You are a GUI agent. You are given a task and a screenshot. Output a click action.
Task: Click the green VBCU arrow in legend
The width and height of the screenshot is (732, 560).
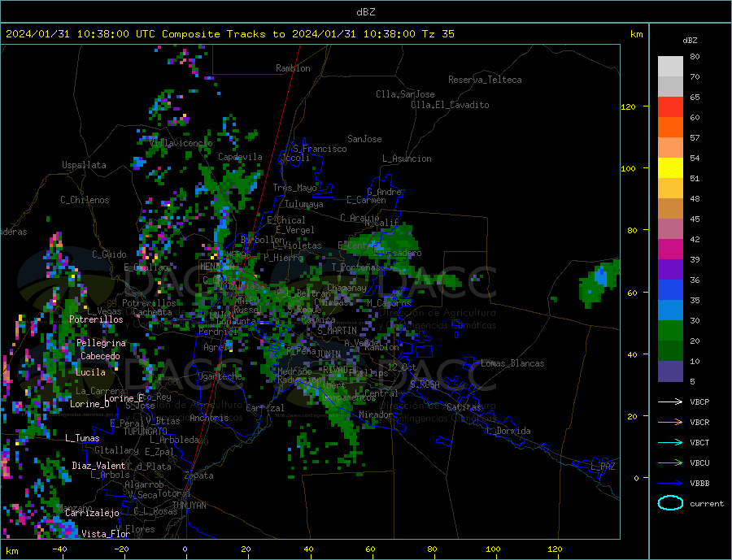click(670, 463)
